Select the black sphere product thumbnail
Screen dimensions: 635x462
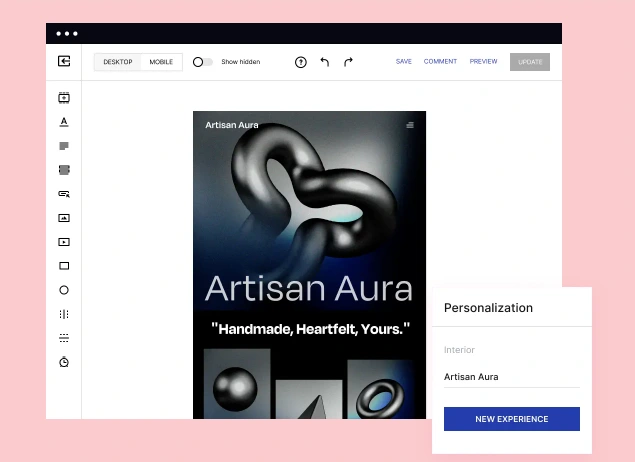coord(237,383)
